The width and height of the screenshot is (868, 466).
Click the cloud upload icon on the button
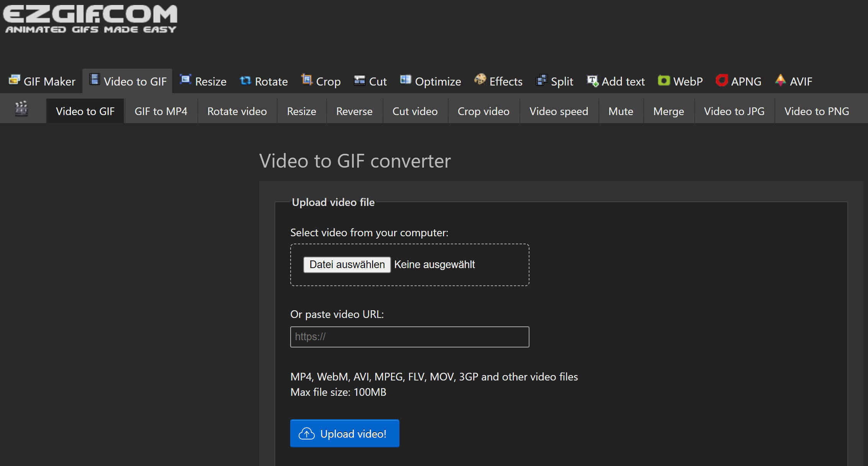307,434
